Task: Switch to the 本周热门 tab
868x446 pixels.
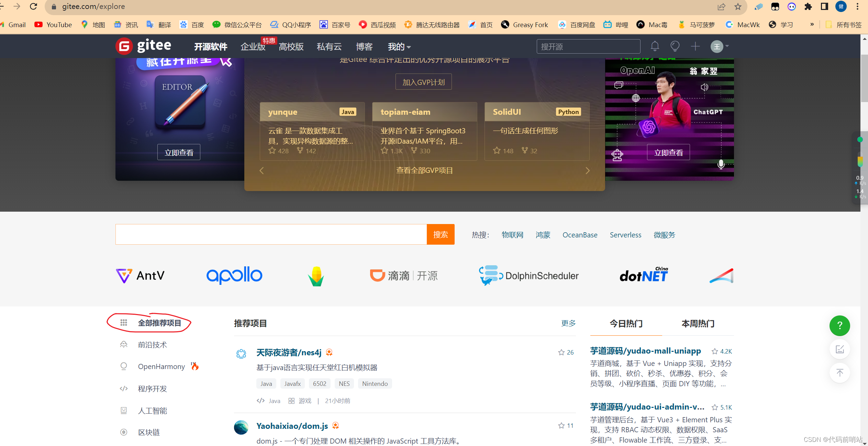Action: (698, 323)
